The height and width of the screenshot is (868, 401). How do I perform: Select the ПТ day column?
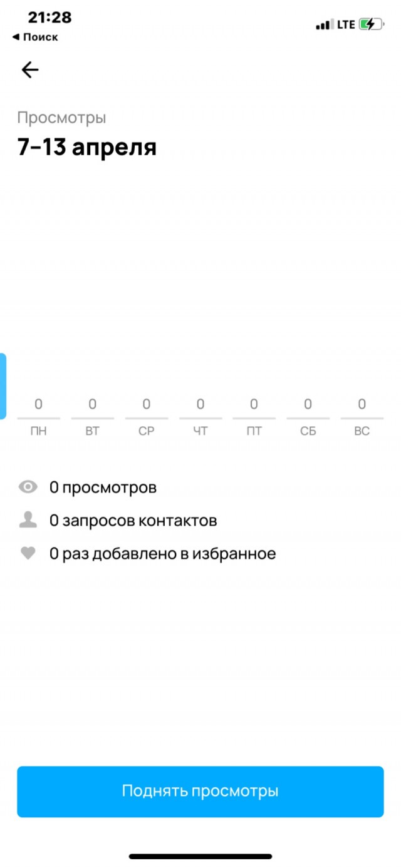(x=254, y=417)
